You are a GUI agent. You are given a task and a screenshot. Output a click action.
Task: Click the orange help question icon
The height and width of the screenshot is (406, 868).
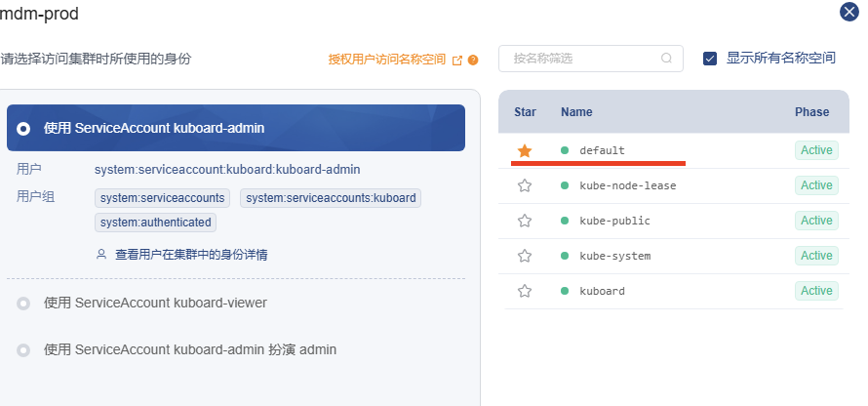click(473, 60)
